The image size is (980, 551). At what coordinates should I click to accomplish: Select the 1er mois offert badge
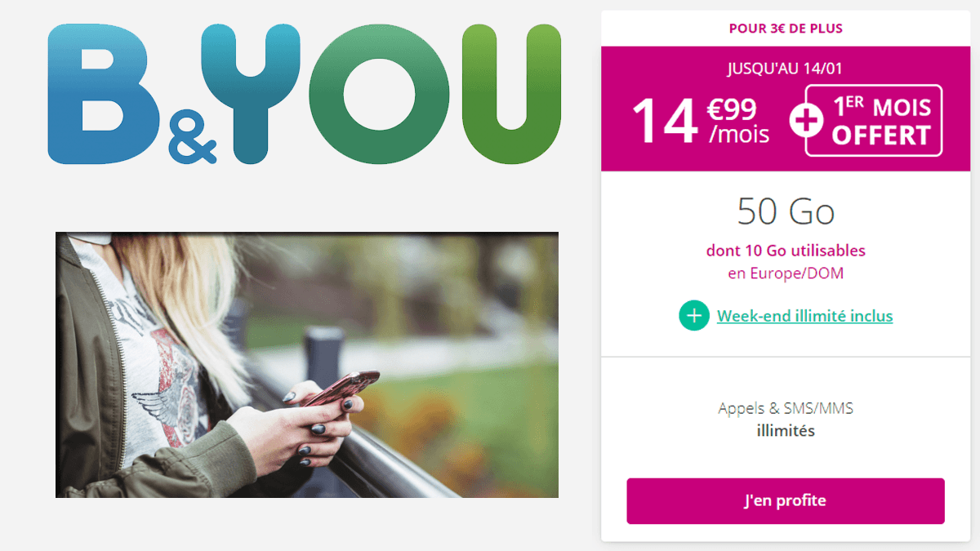(x=874, y=121)
